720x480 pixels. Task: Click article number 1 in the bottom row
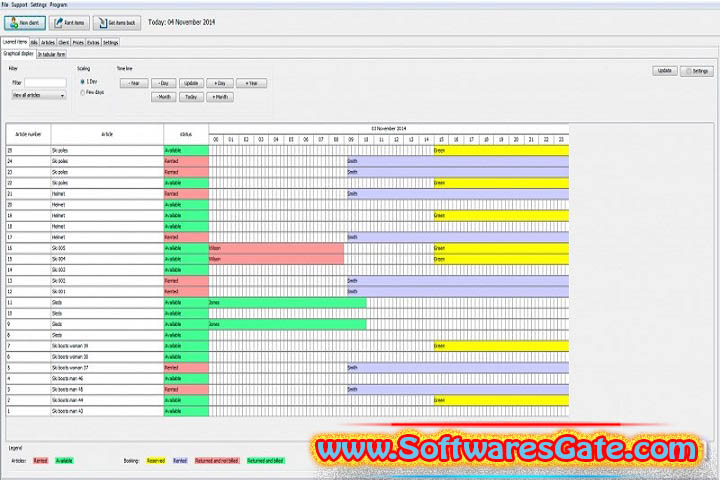pos(9,411)
